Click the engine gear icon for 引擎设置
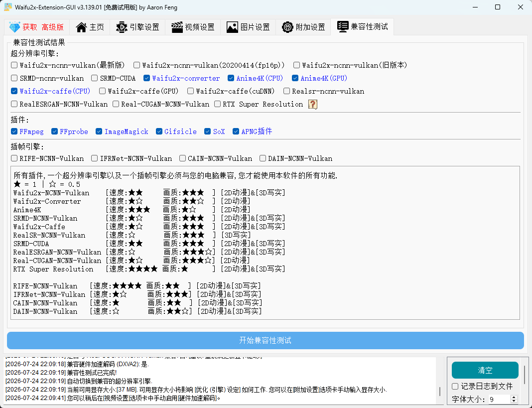The width and height of the screenshot is (532, 408). click(x=122, y=27)
